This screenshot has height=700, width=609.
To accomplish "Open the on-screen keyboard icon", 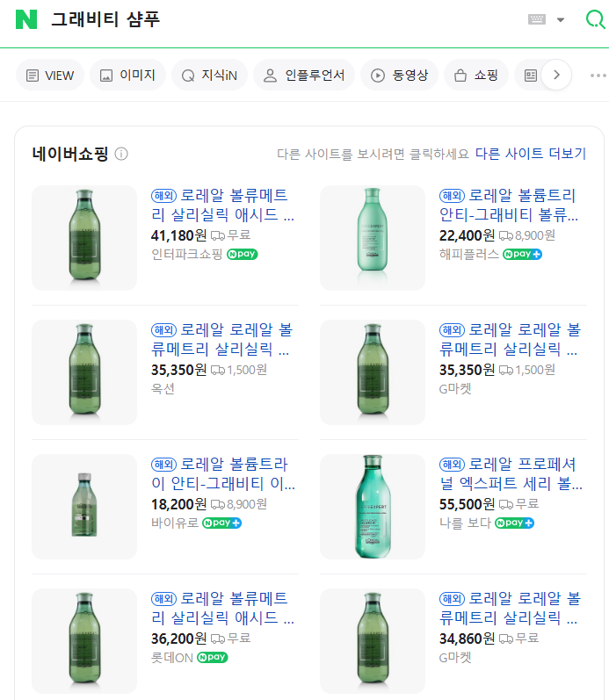I will (x=537, y=19).
